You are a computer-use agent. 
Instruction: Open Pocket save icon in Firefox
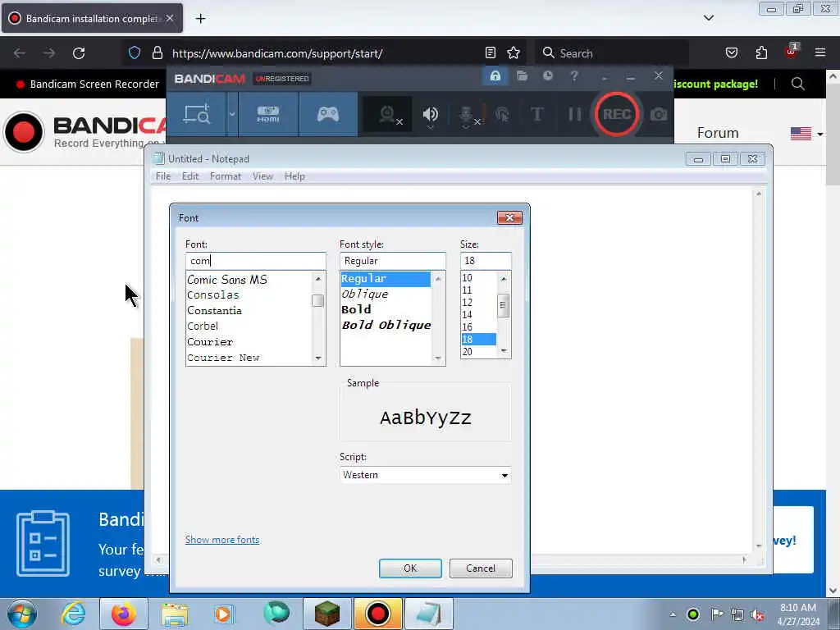point(731,53)
